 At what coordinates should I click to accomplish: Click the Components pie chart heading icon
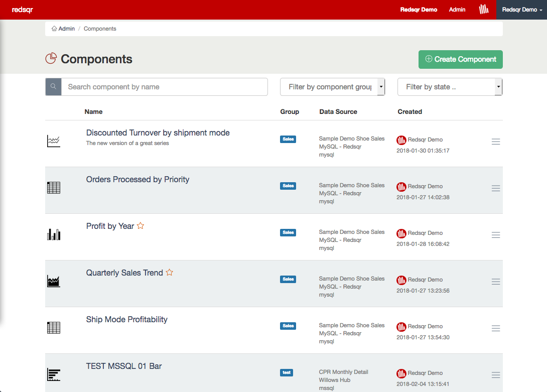click(x=51, y=58)
